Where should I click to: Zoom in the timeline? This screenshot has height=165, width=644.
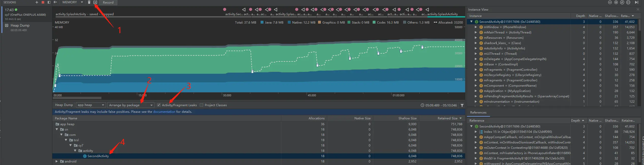click(x=616, y=2)
